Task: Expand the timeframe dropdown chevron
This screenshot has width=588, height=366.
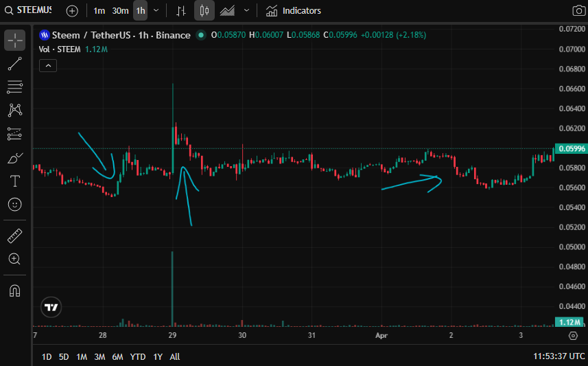Action: (x=156, y=10)
